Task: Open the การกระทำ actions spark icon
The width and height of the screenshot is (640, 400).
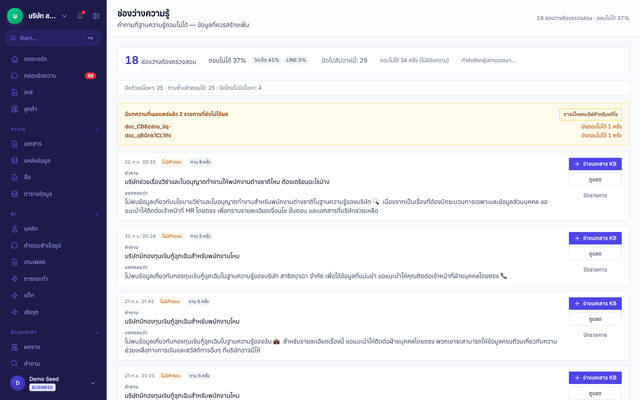Action: (x=15, y=279)
